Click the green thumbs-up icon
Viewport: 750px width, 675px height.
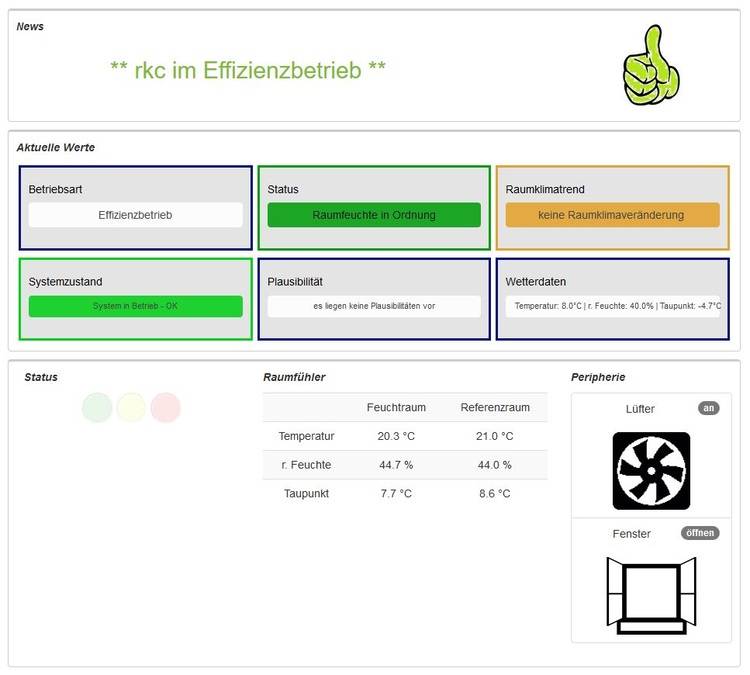(x=650, y=65)
